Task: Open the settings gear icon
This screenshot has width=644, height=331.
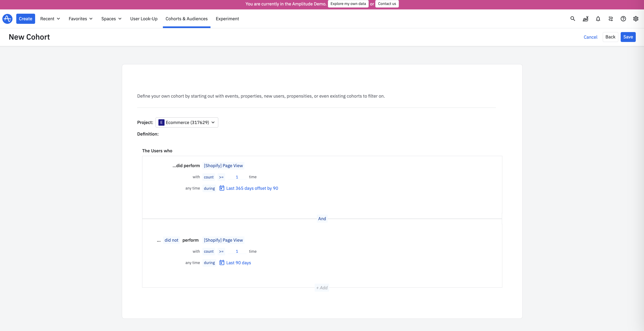Action: point(636,19)
